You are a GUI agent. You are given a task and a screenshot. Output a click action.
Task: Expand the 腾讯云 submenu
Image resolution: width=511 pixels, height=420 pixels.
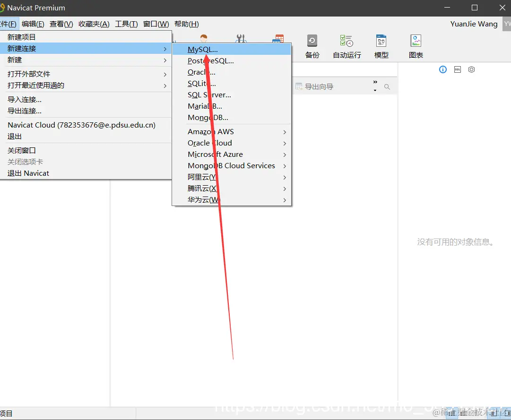click(x=232, y=189)
